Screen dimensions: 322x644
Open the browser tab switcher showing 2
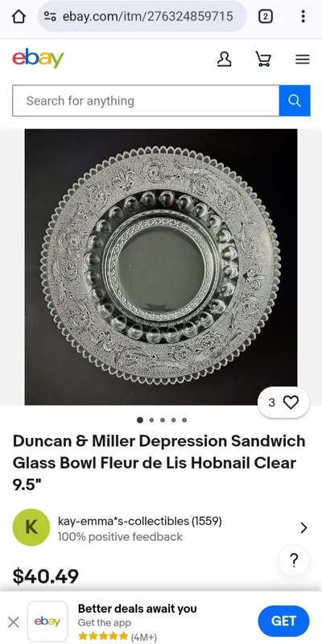click(x=266, y=16)
